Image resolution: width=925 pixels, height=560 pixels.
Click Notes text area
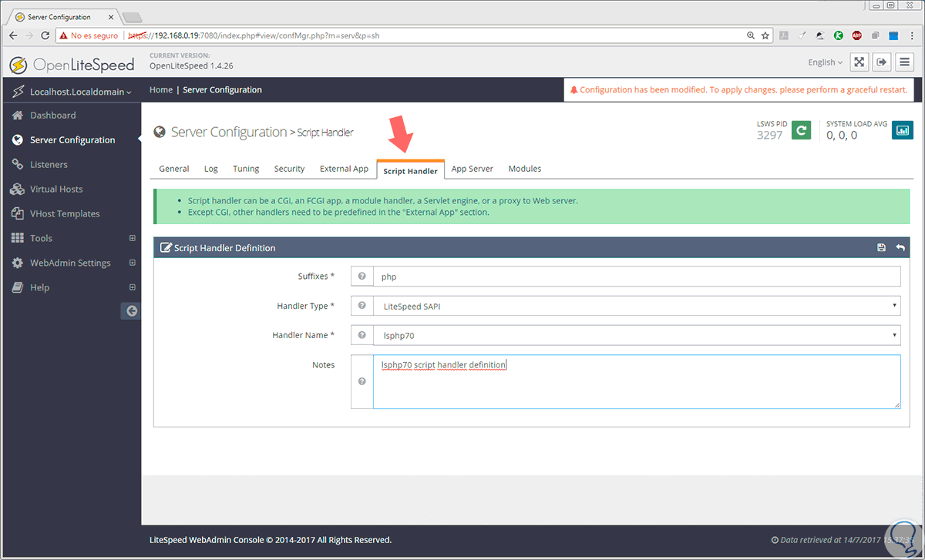pyautogui.click(x=637, y=381)
